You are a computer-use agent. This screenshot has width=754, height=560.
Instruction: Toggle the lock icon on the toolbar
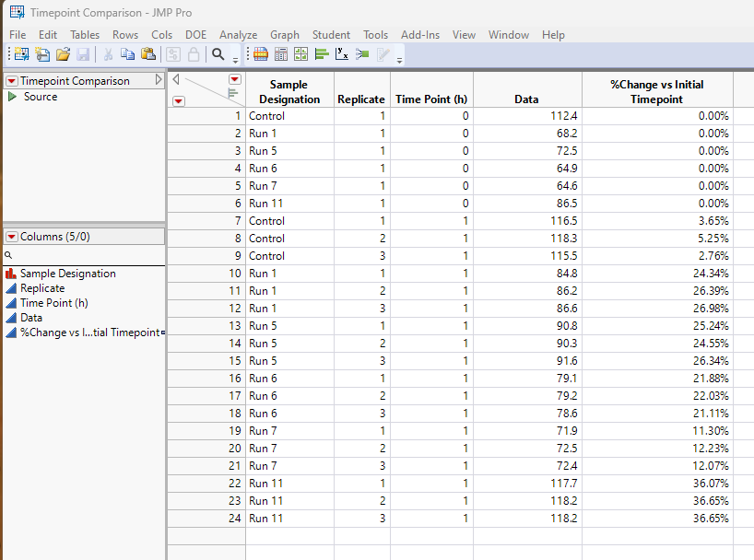point(194,53)
